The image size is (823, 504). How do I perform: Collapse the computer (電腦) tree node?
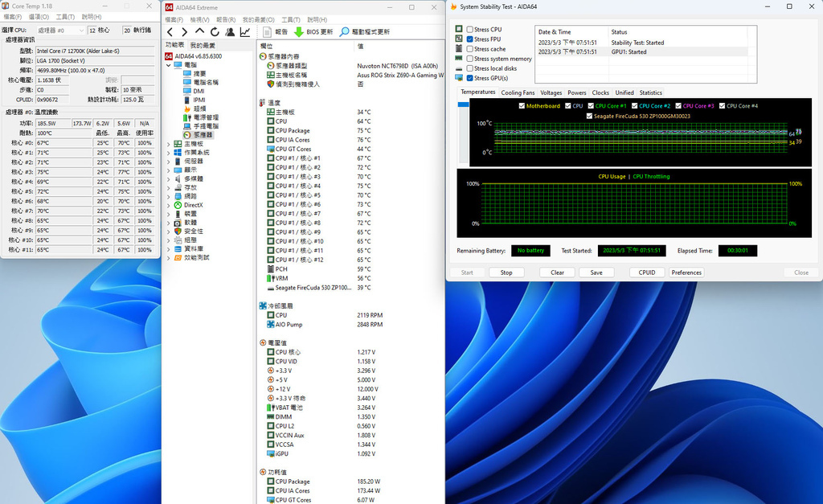point(169,65)
